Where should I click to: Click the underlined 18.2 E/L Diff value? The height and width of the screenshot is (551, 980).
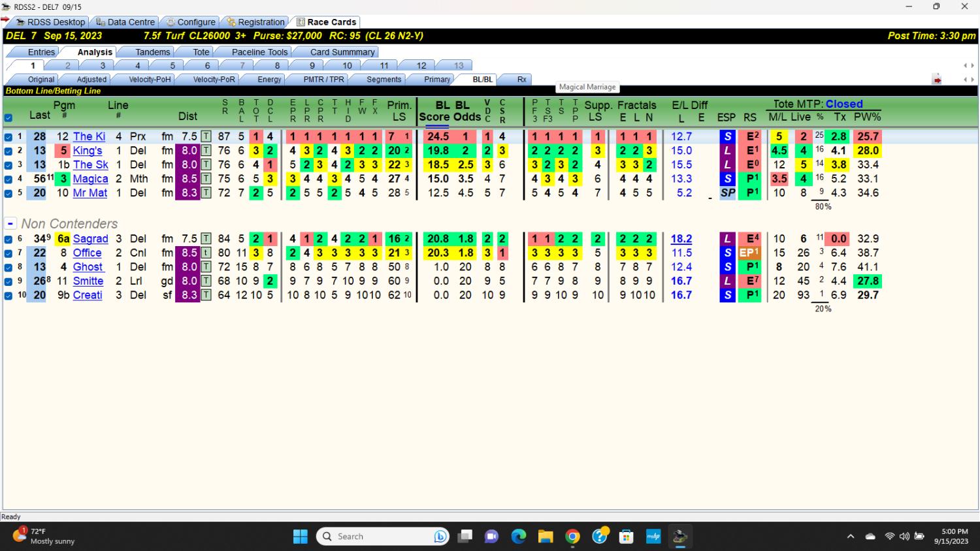click(681, 239)
